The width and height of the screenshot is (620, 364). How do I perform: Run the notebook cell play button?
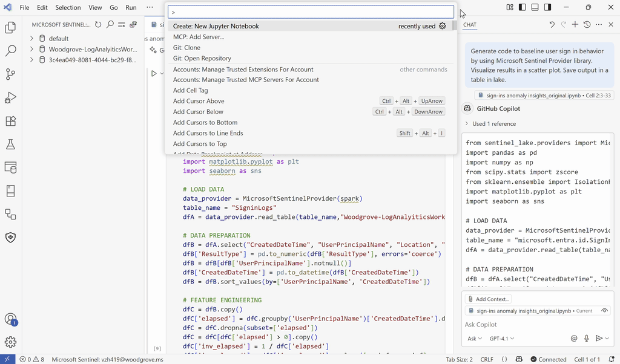pos(154,73)
